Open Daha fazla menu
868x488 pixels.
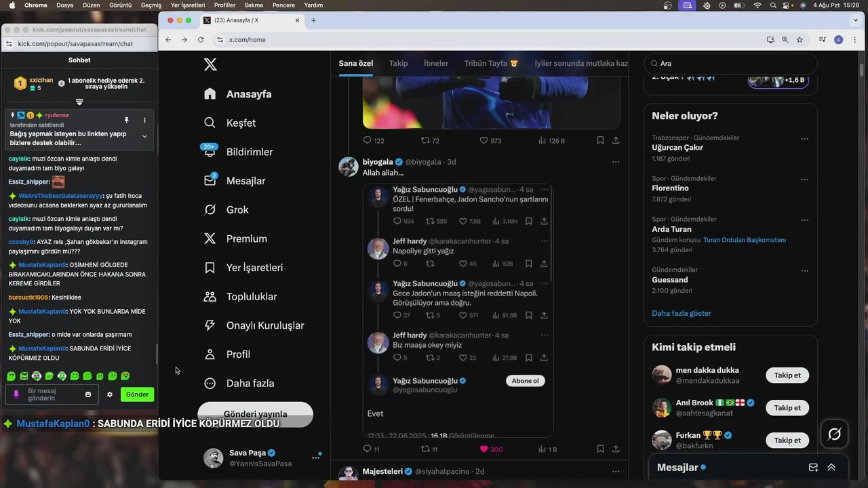point(239,383)
